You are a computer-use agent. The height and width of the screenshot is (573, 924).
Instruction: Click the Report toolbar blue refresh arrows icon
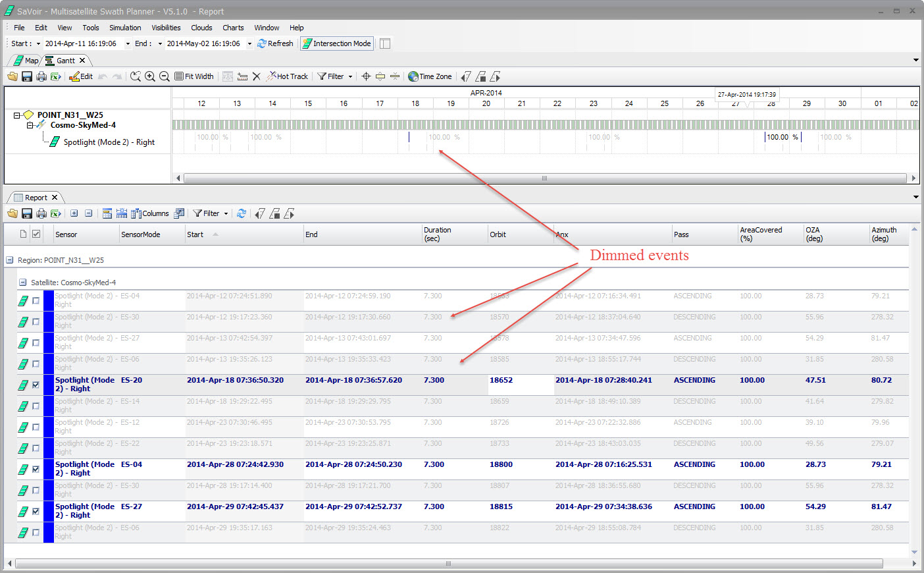point(242,213)
